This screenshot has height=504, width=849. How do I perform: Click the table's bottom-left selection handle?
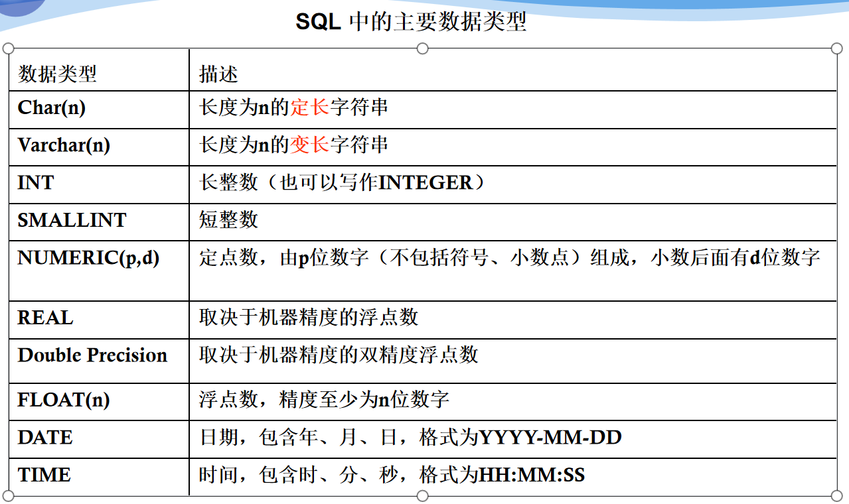pos(8,495)
